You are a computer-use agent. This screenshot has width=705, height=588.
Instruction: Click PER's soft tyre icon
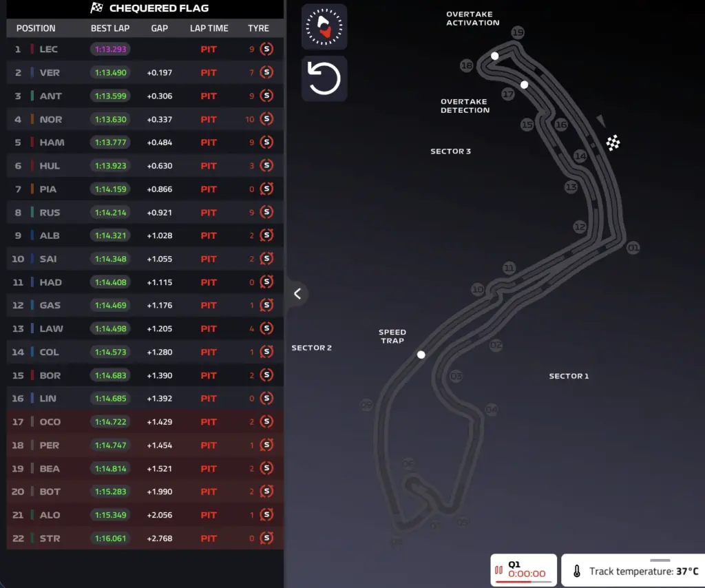click(x=266, y=445)
